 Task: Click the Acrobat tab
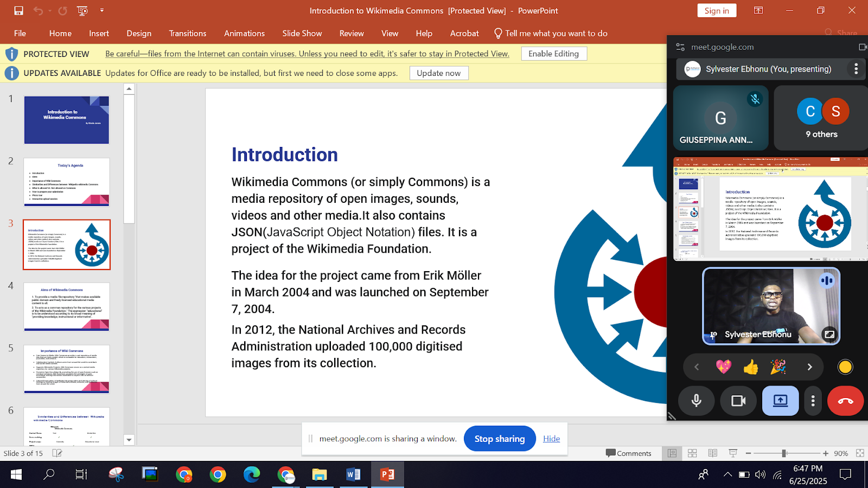click(464, 33)
